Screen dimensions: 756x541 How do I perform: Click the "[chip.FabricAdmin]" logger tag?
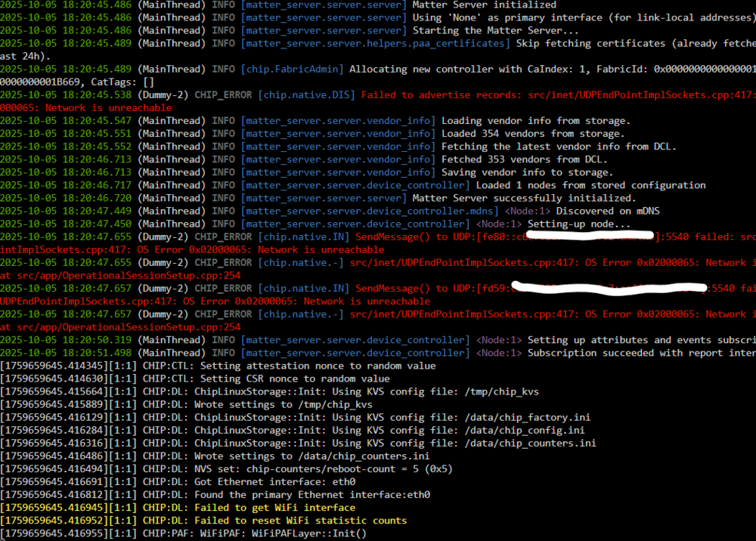[292, 70]
